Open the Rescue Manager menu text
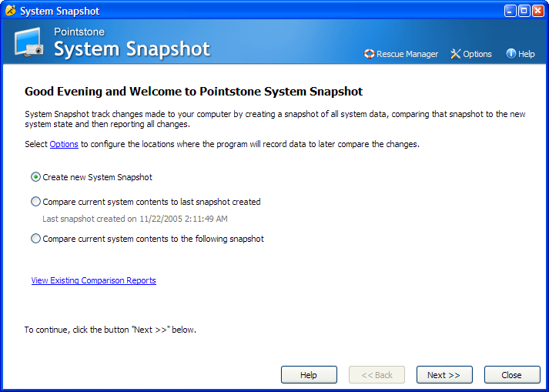Image resolution: width=549 pixels, height=392 pixels. point(407,54)
